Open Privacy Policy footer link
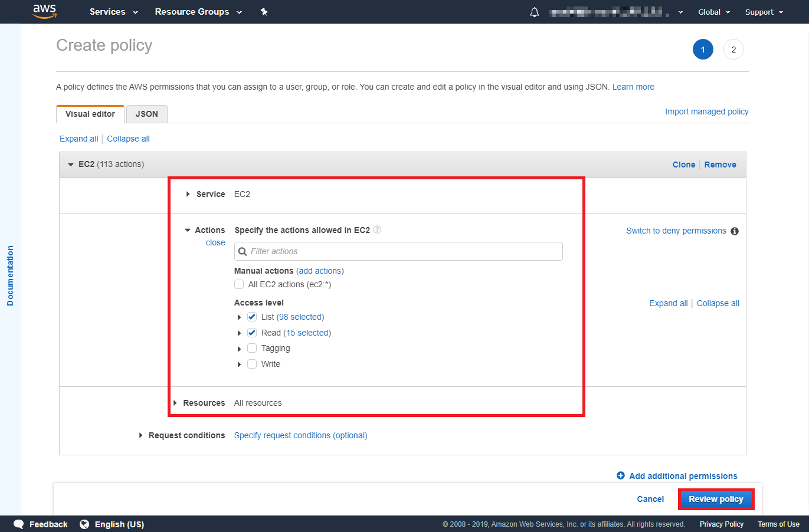Screen dimensions: 809x532 click(x=722, y=524)
